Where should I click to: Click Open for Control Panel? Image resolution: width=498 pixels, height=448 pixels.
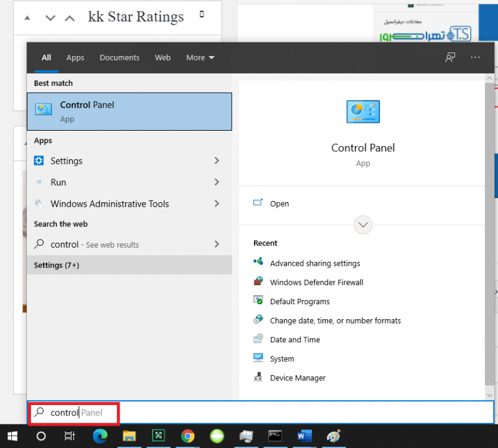click(279, 203)
